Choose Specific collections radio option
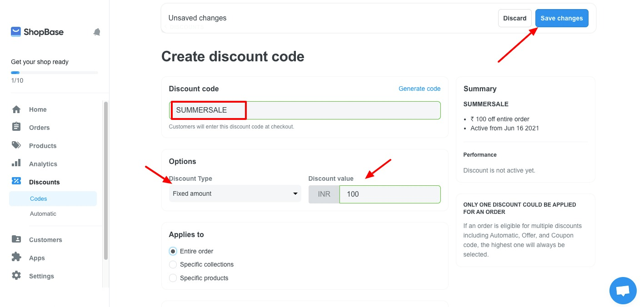Image resolution: width=644 pixels, height=307 pixels. [173, 264]
